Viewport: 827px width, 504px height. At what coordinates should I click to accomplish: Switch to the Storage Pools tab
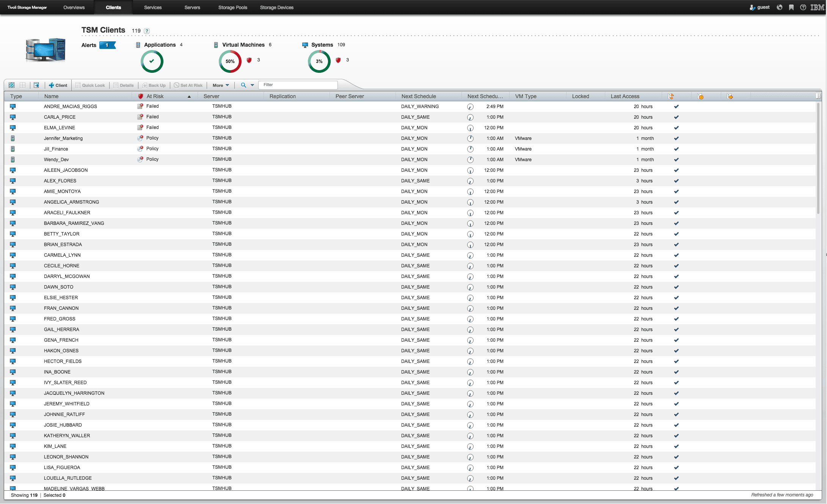coord(232,7)
